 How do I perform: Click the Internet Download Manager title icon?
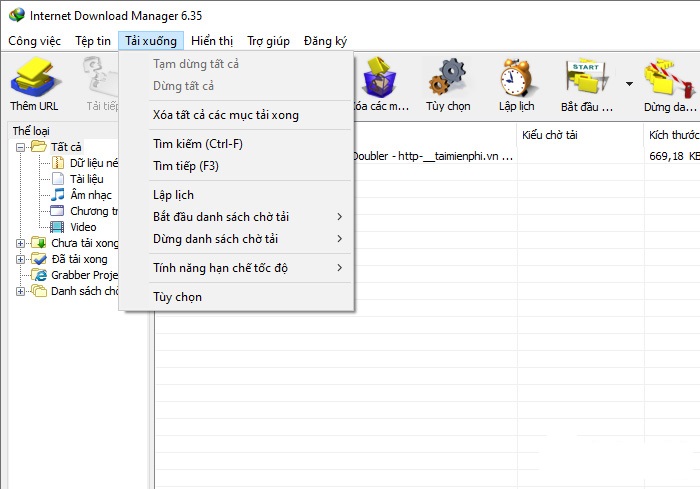point(17,15)
